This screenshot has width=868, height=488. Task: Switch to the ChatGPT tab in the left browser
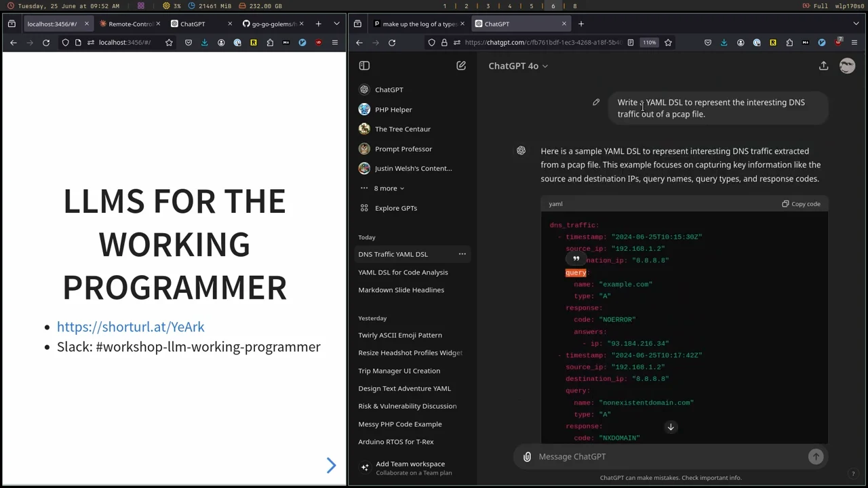coord(201,24)
